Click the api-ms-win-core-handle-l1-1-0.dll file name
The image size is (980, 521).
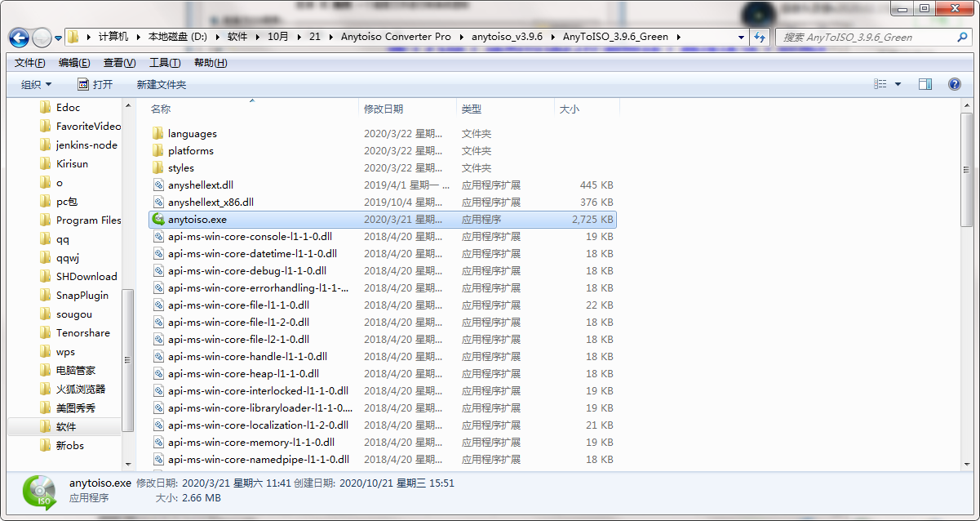pyautogui.click(x=247, y=357)
